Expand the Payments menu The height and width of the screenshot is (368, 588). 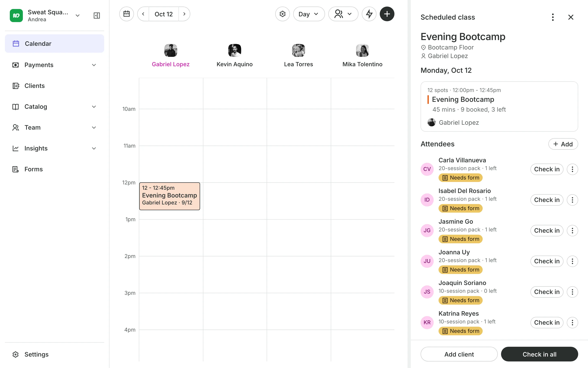[55, 65]
